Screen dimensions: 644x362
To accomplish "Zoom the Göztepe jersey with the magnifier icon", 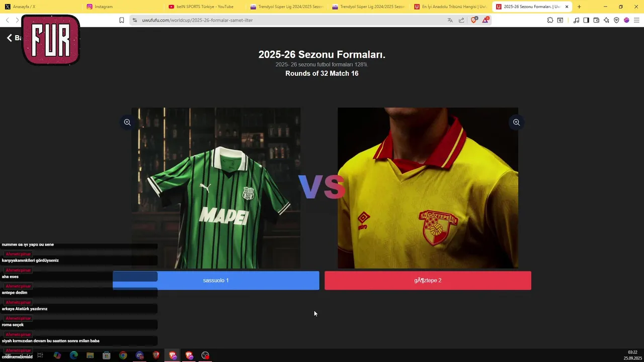I will click(516, 122).
